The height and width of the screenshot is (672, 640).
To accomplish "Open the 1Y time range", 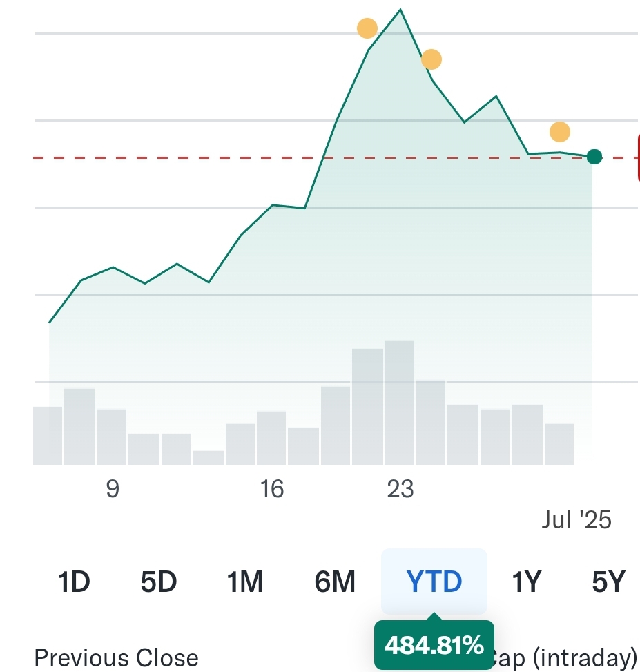I will (x=526, y=582).
